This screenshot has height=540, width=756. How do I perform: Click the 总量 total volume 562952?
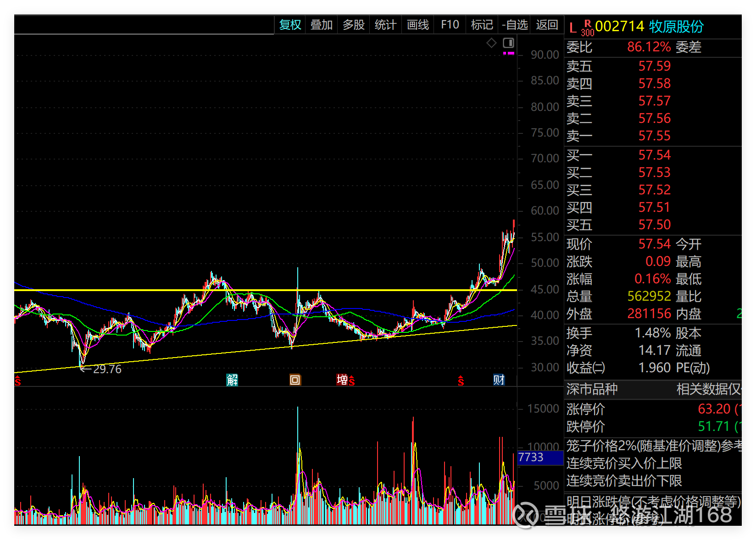[x=649, y=296]
